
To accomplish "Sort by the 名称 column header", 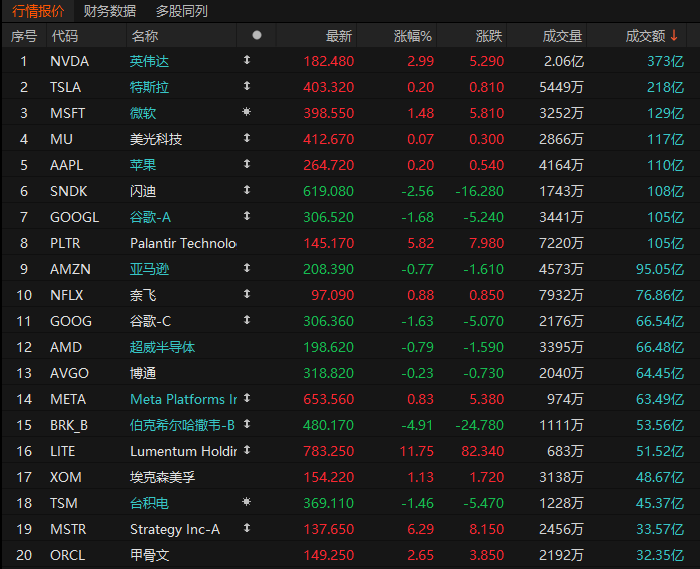I will click(x=145, y=36).
